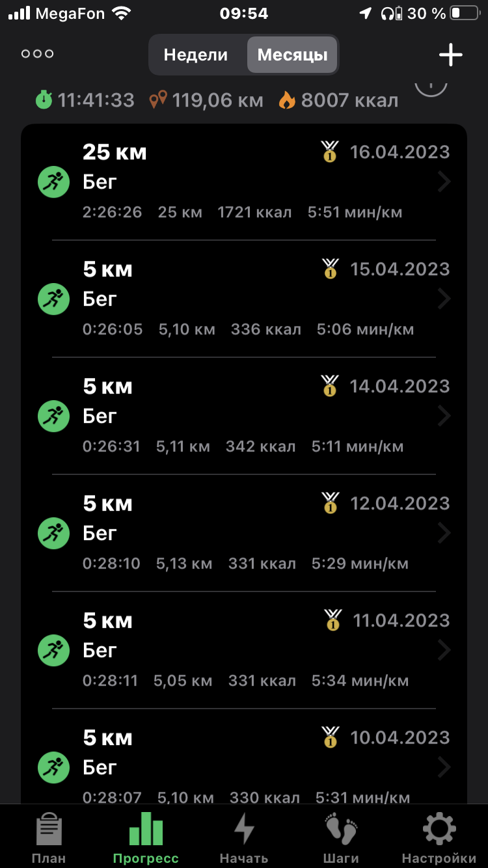The image size is (488, 868).
Task: Tap the runner icon on the 12.04.2023 entry
Action: [53, 534]
